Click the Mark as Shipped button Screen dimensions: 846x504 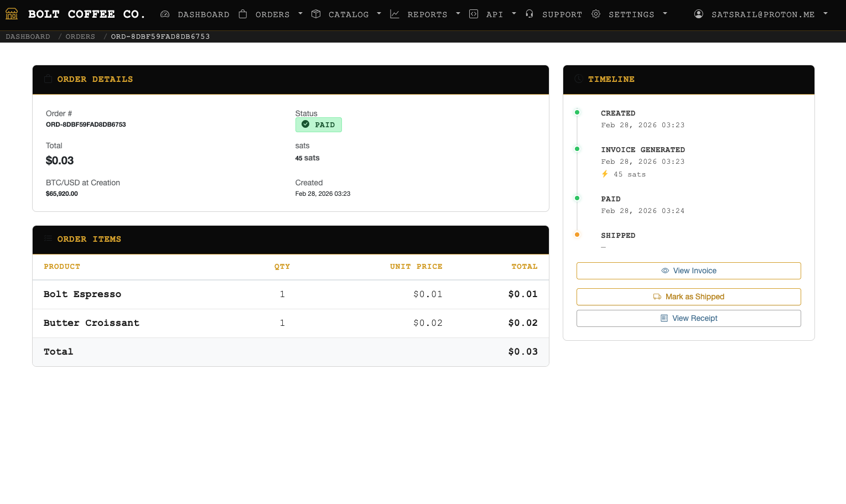[688, 297]
